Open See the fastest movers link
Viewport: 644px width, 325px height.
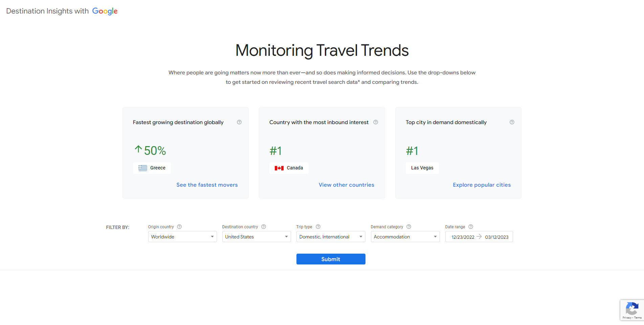207,185
